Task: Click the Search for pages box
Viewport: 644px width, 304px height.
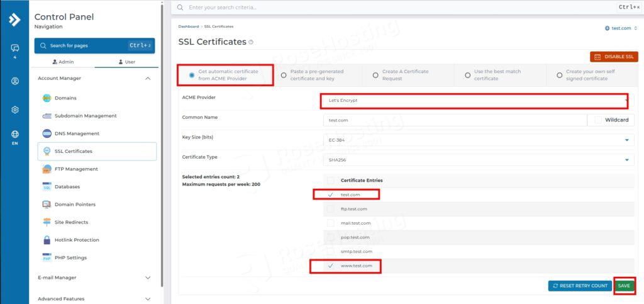Action: coord(94,45)
